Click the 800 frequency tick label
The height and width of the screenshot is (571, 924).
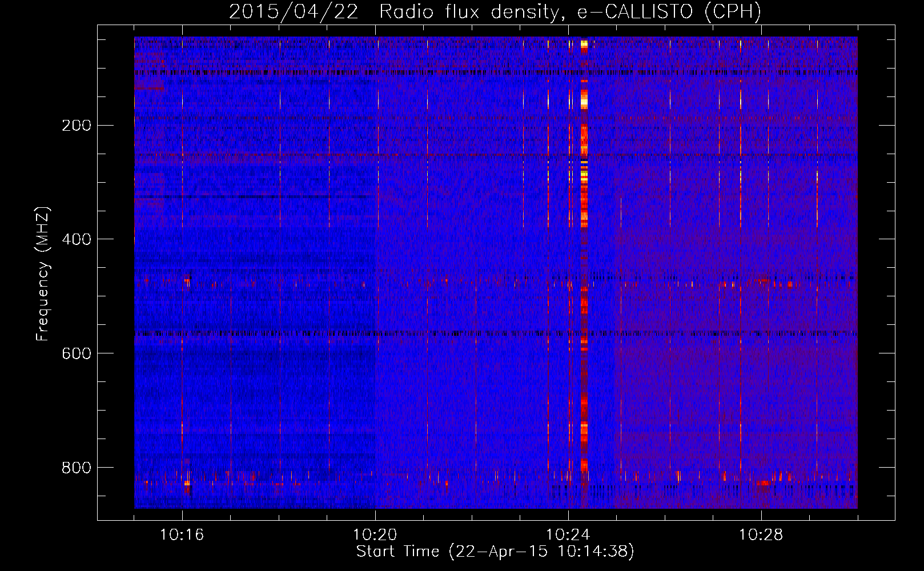(x=77, y=468)
